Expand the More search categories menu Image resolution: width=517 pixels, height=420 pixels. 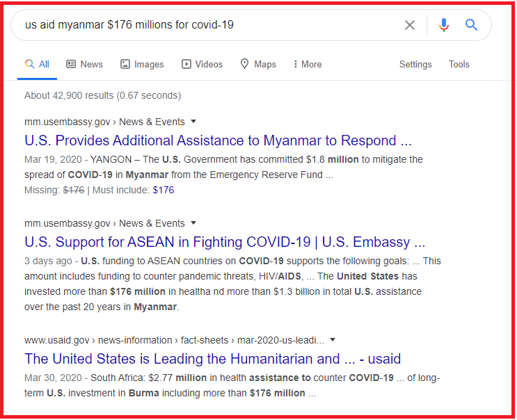click(x=308, y=64)
